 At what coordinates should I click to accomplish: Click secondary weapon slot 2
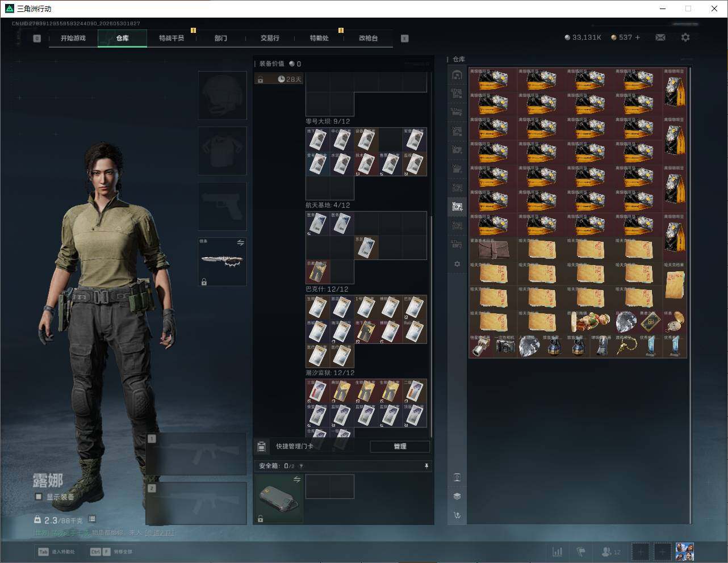[196, 503]
